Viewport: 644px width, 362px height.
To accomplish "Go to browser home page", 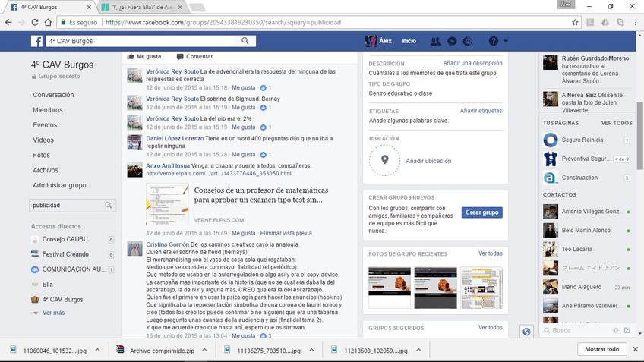I will pyautogui.click(x=48, y=23).
